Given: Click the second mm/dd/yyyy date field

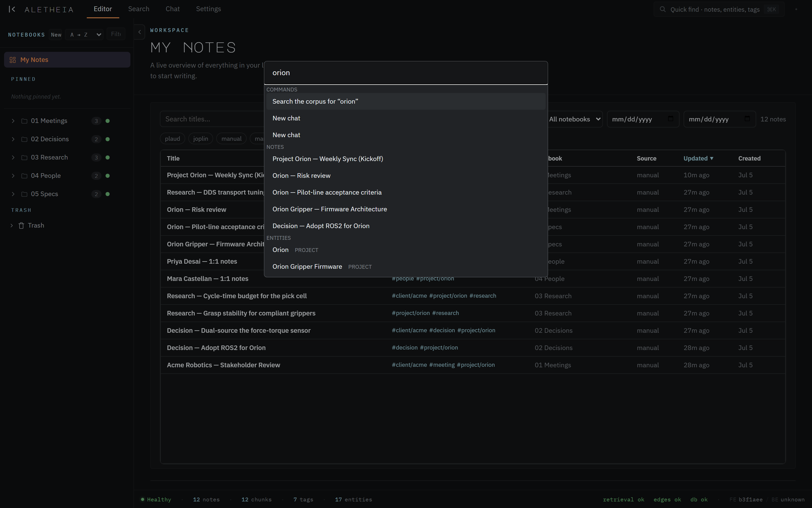Looking at the screenshot, I should (x=719, y=119).
